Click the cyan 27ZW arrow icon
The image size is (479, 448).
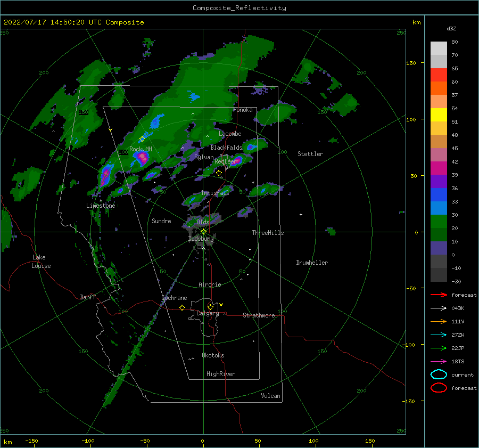pos(439,335)
